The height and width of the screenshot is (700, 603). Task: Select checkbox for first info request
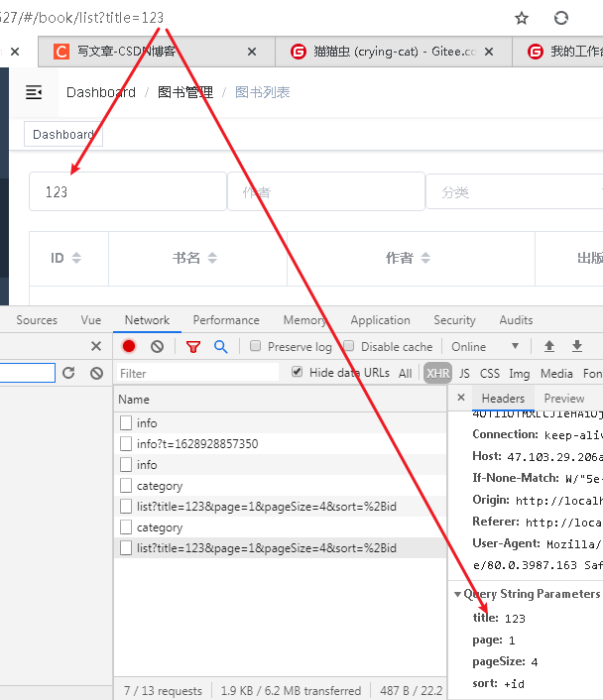126,422
